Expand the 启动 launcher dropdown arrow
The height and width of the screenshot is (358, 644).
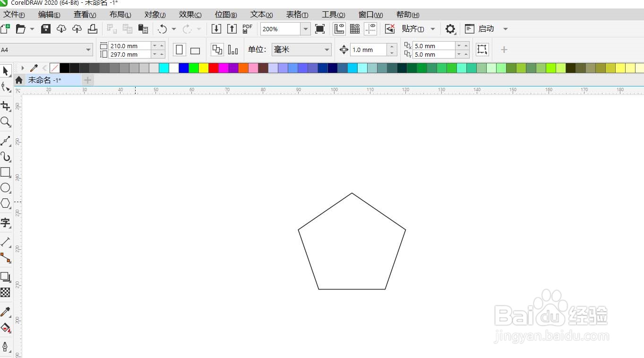[x=506, y=29]
